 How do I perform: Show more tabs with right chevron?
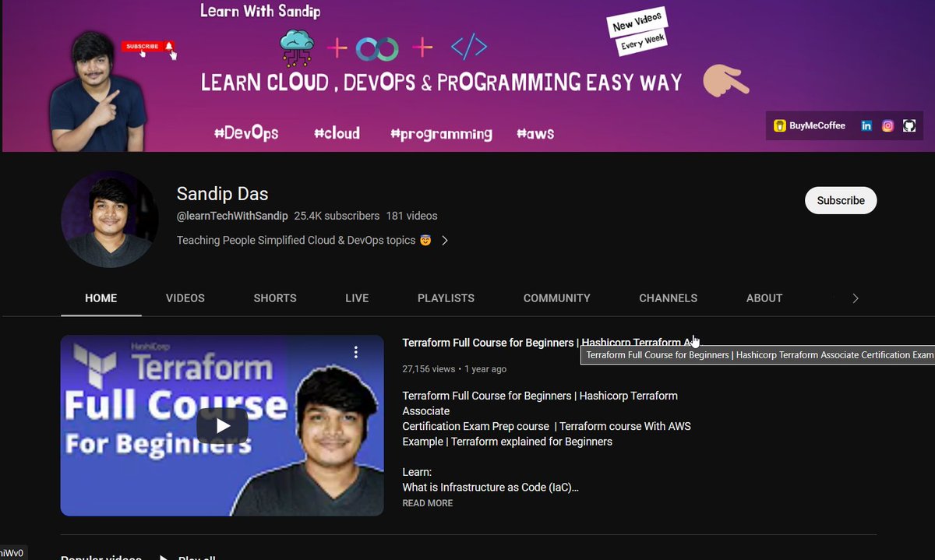coord(856,298)
